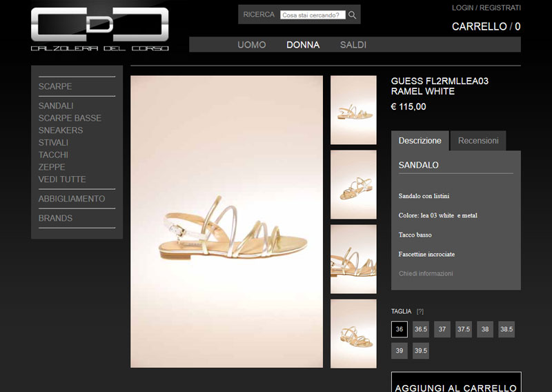Switch to the Recensioni tab

478,141
